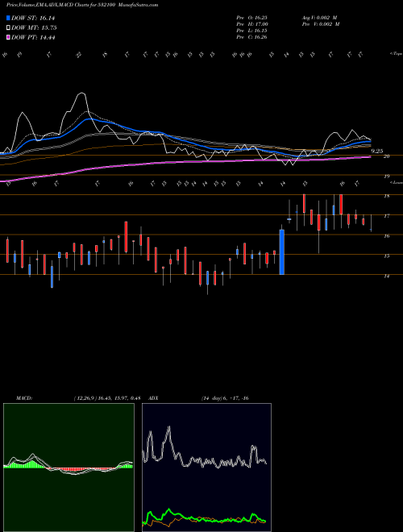Click the 'Pre H: 17.00' value

pos(251,24)
